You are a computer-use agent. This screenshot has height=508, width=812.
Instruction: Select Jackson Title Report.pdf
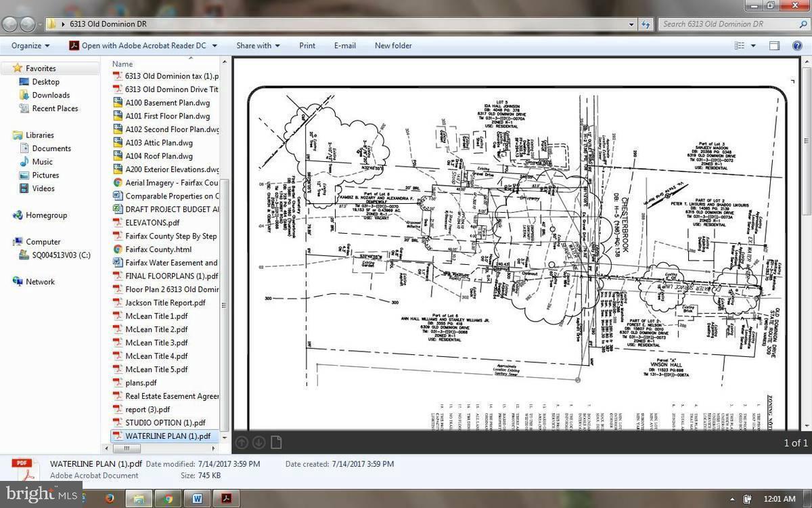(159, 303)
